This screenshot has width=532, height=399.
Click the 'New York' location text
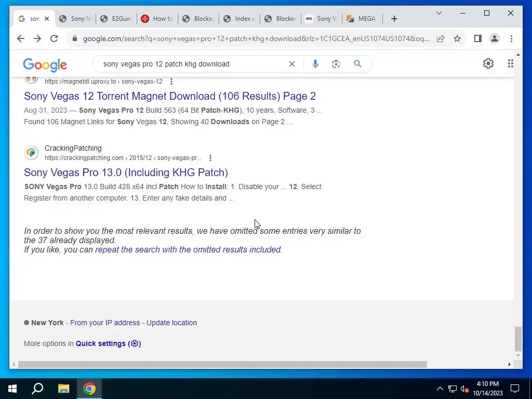(47, 323)
